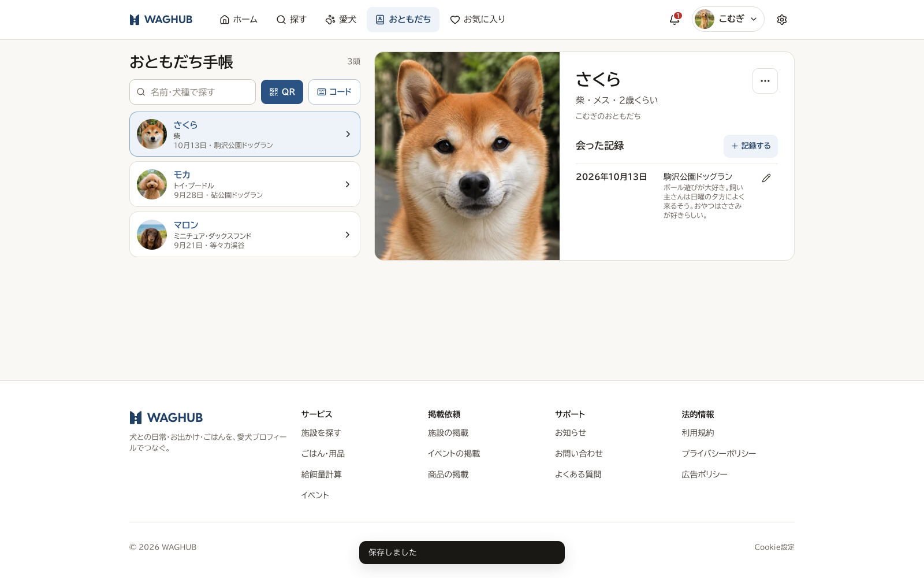Open お気に入り tab
Screen dimensions: 924x578
pyautogui.click(x=478, y=20)
